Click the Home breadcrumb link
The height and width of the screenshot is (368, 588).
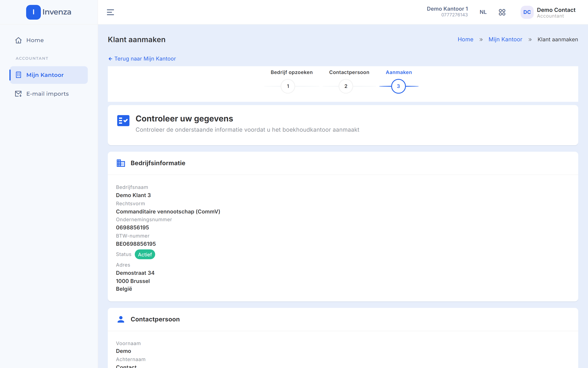pos(465,39)
